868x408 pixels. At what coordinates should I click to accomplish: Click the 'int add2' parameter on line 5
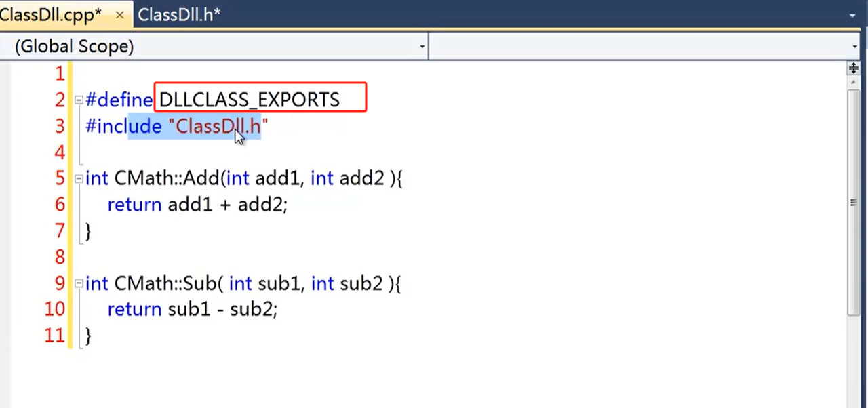point(348,179)
